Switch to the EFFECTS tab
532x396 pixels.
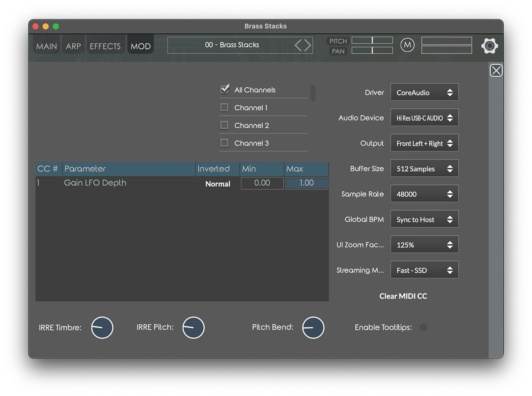[105, 46]
